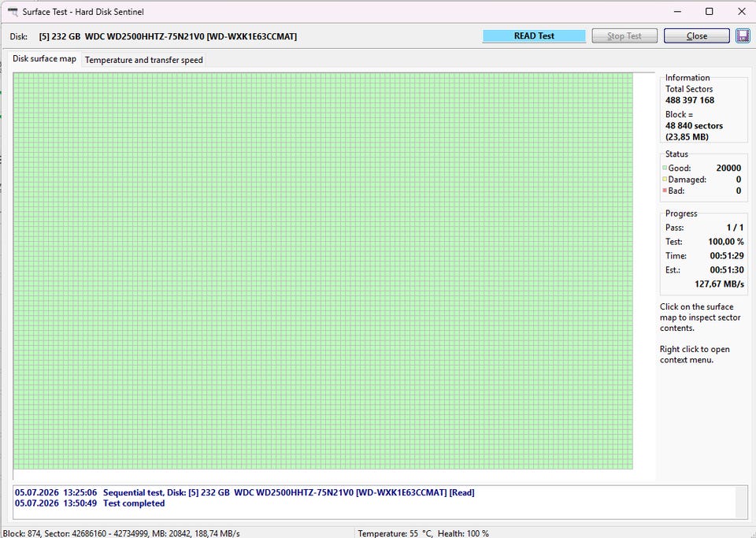
Task: Click the Hard Disk Sentinel title bar icon
Action: 13,12
